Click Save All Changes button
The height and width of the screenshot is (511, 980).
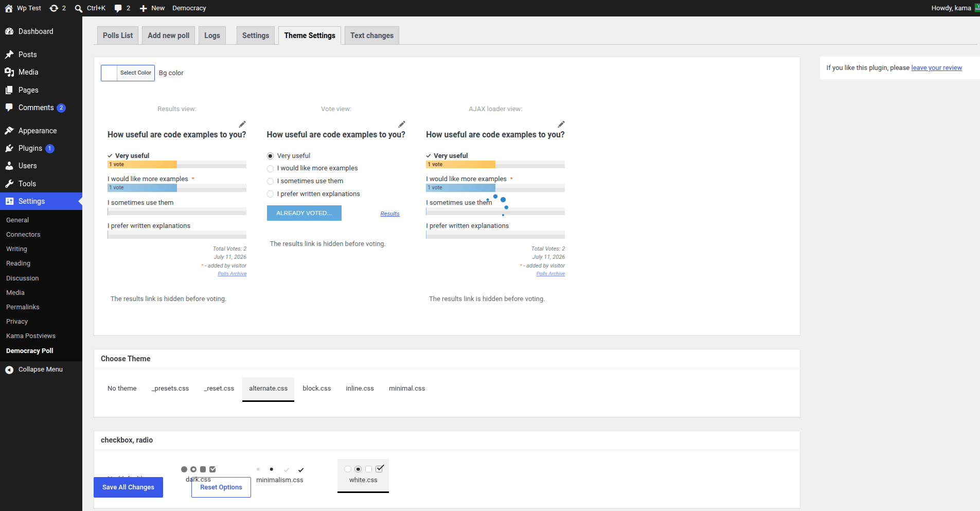tap(128, 487)
